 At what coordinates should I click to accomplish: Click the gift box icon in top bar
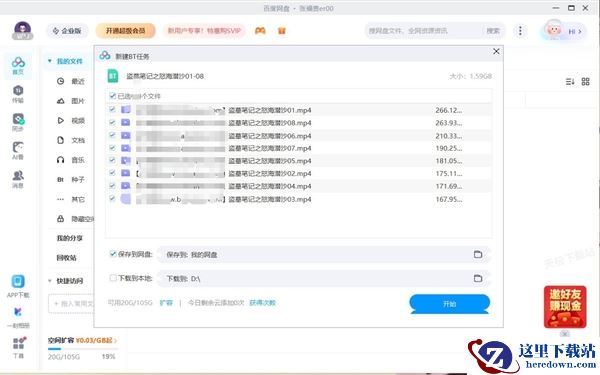[x=282, y=31]
